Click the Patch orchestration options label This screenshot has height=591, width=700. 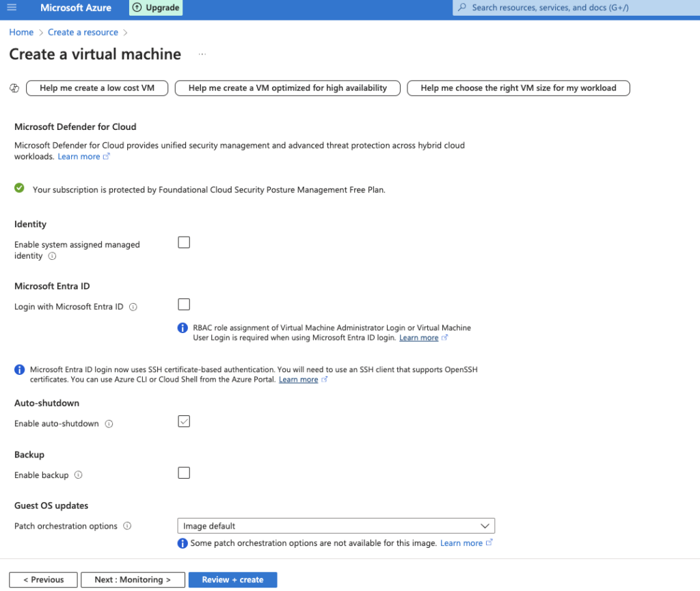(66, 526)
